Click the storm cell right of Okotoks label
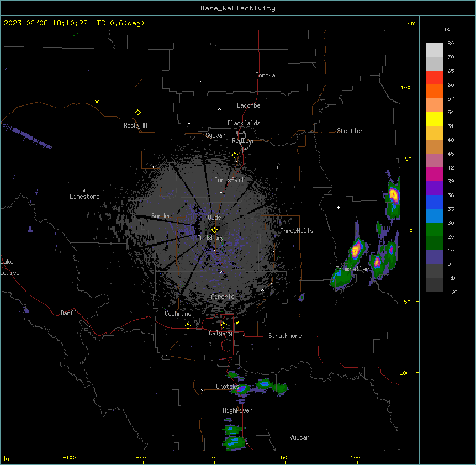 pyautogui.click(x=242, y=389)
